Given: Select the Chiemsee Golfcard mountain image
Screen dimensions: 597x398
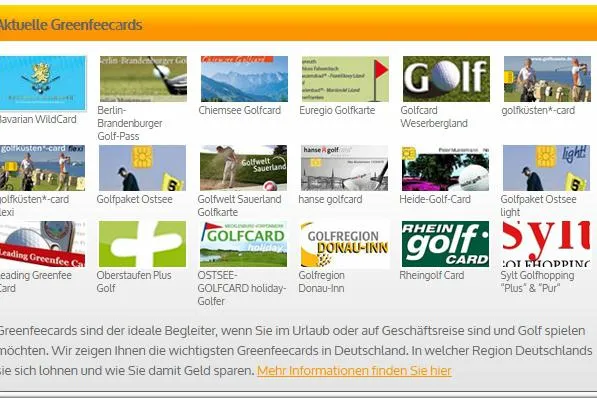Looking at the screenshot, I should [x=244, y=79].
